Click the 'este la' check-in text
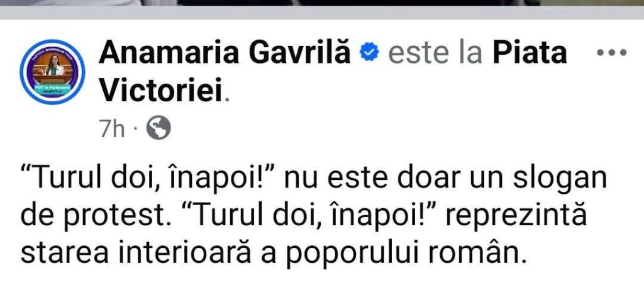This screenshot has height=295, width=644. pos(435,53)
